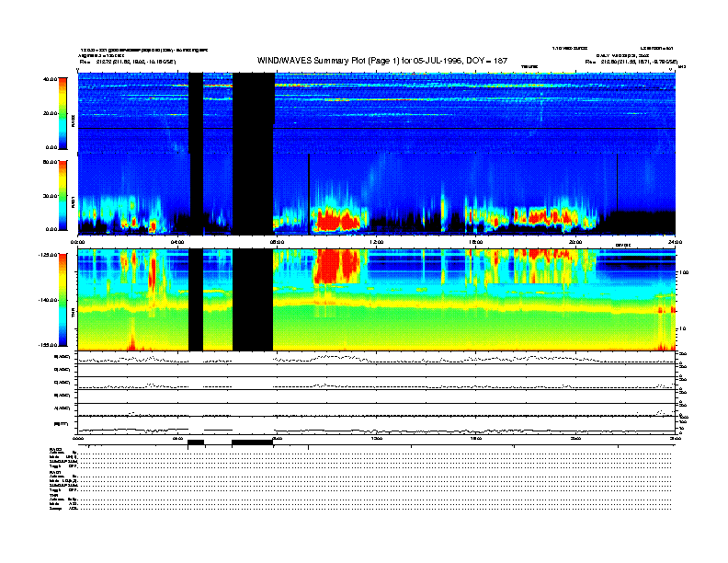Select the 20.00 label on RAD2 color scale
The image size is (728, 563).
click(x=51, y=113)
